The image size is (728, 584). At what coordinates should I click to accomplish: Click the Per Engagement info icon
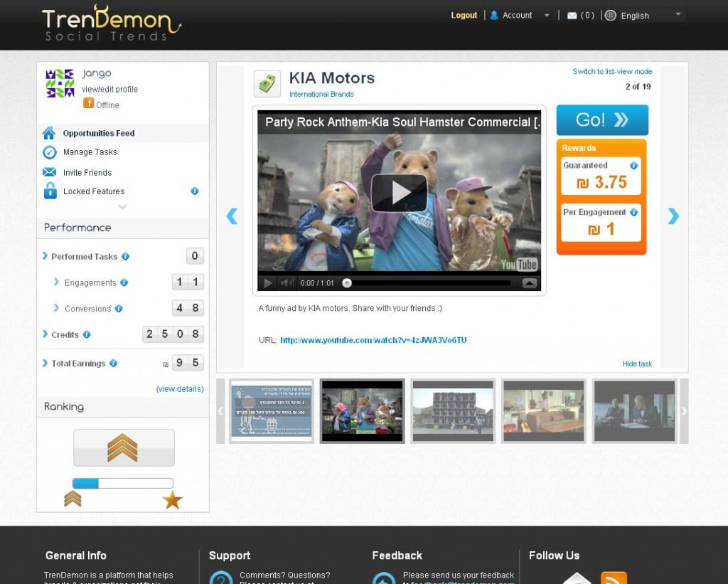pos(633,212)
